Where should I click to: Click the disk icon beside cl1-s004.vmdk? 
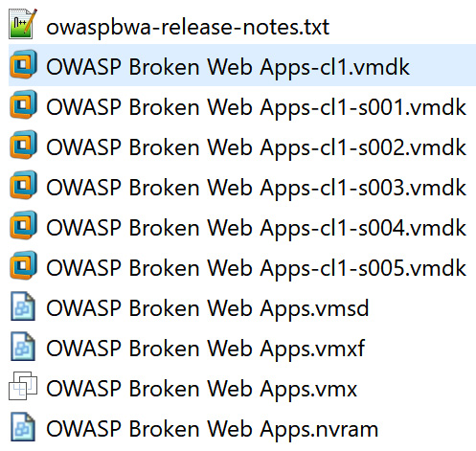[x=23, y=225]
